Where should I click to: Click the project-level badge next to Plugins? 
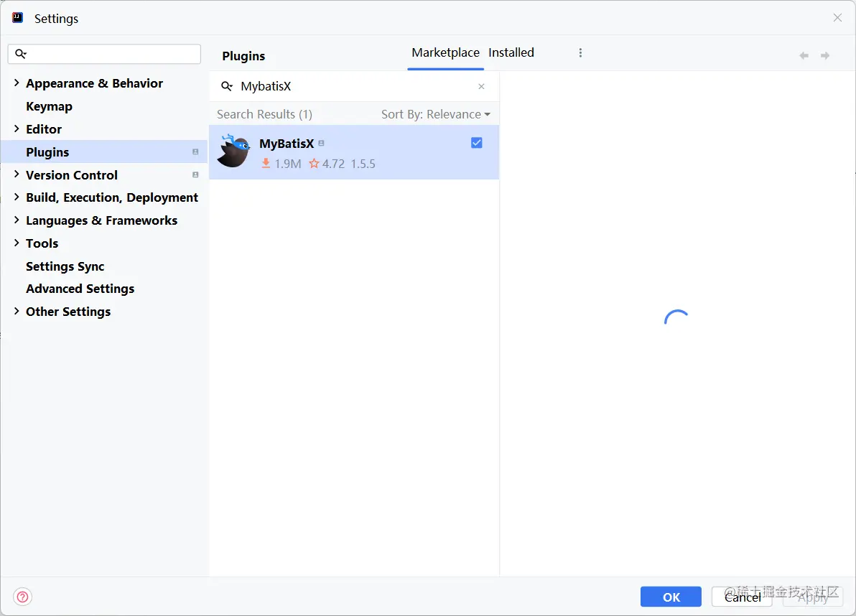(195, 152)
